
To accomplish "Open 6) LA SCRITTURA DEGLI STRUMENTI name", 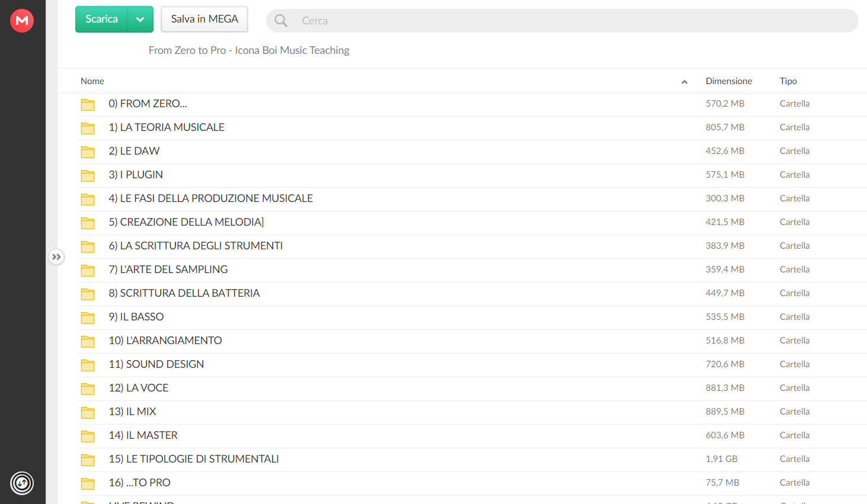I will (x=196, y=246).
